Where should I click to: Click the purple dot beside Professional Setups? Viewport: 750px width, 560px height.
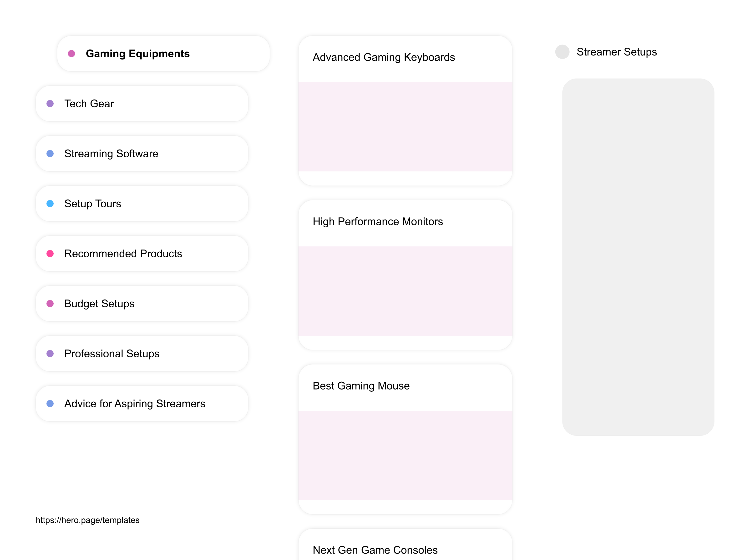pos(50,354)
